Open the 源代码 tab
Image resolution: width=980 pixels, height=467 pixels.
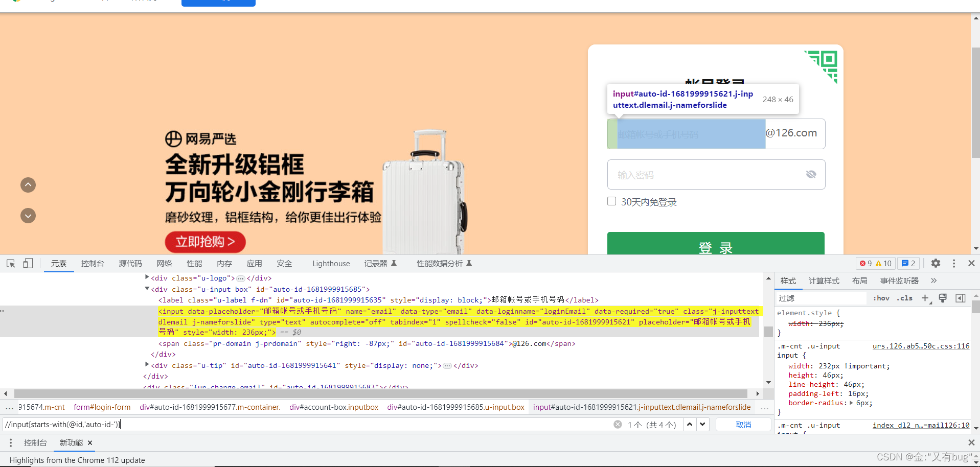130,264
